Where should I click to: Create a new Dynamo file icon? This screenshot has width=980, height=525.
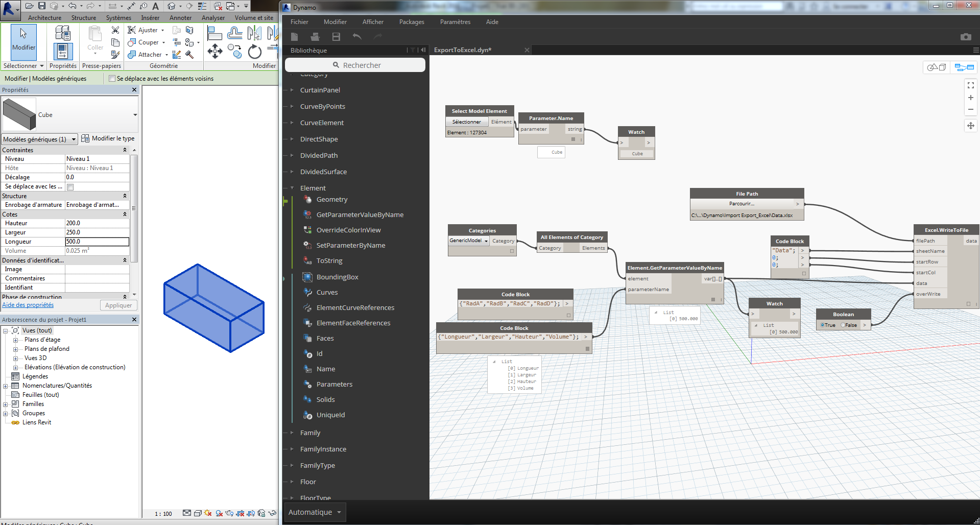(x=295, y=37)
